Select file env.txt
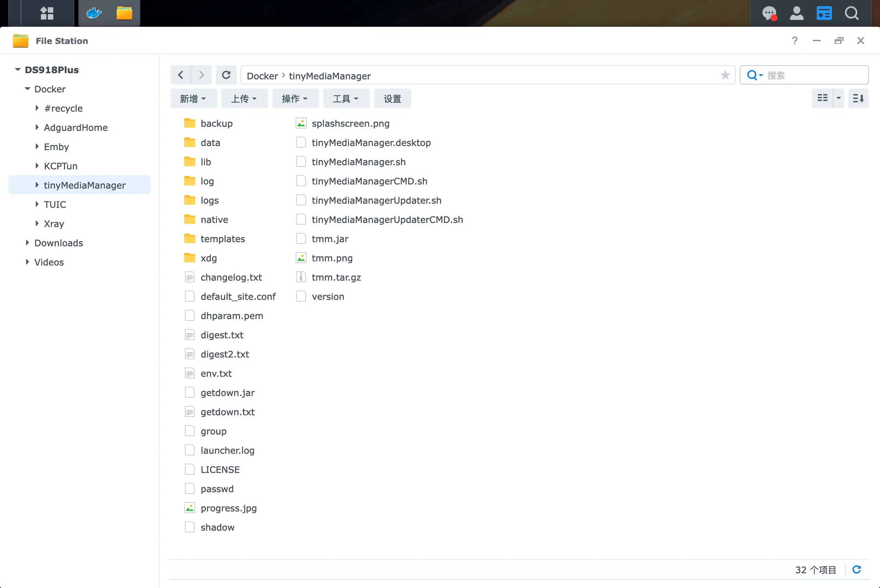This screenshot has height=588, width=880. tap(216, 373)
